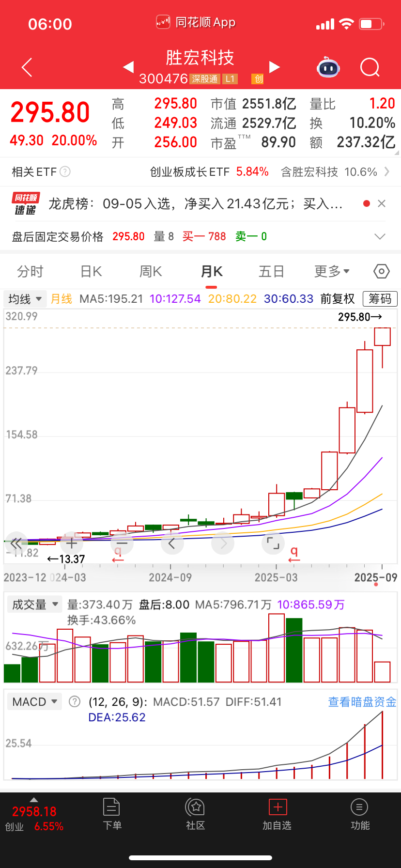Viewport: 401px width, 868px height.
Task: Zoom out chart with minus button
Action: click(x=122, y=543)
